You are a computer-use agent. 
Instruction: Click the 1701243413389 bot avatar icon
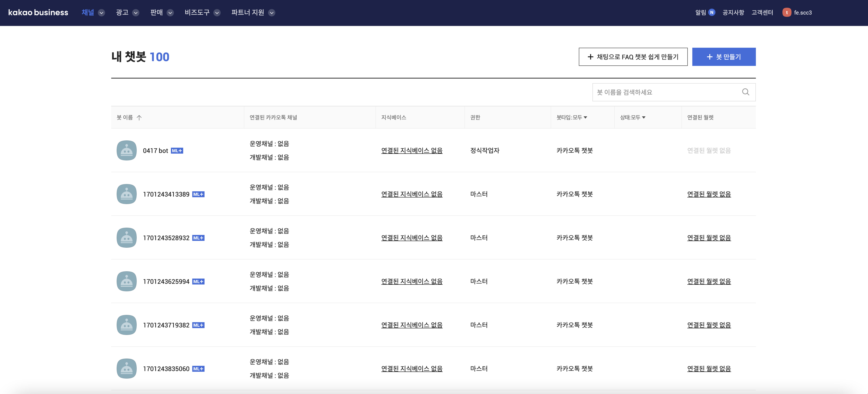tap(127, 194)
